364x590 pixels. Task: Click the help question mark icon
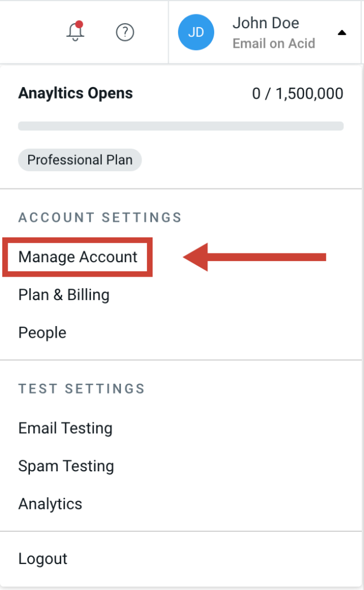point(125,32)
